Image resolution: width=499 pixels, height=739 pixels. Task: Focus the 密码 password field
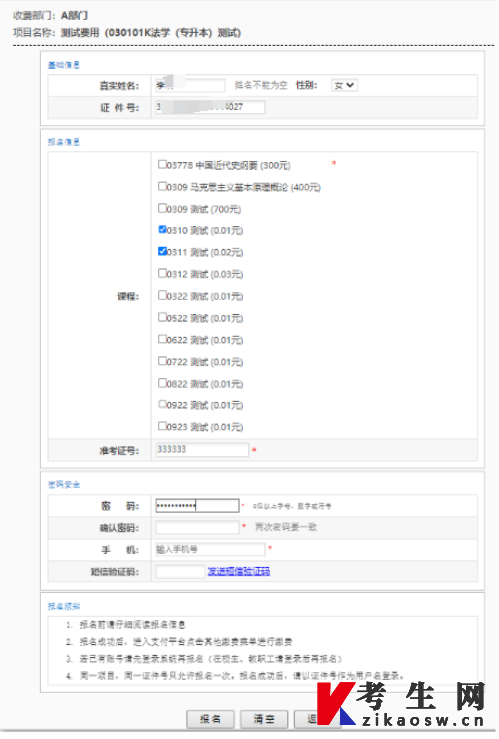[197, 506]
